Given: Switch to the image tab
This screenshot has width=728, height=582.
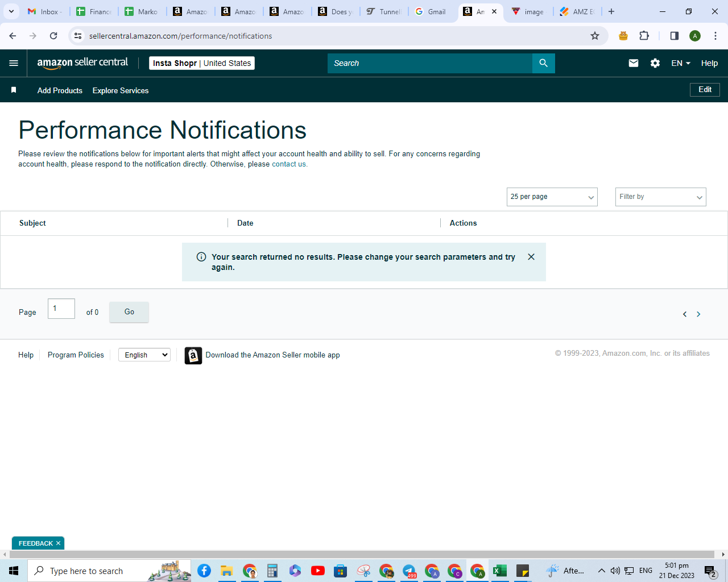Looking at the screenshot, I should 528,11.
